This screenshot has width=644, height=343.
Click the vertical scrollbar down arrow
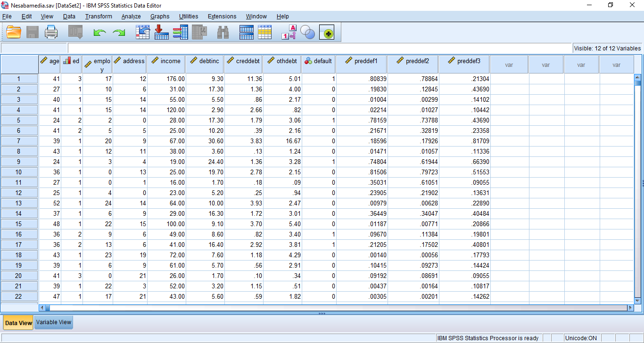coord(638,300)
